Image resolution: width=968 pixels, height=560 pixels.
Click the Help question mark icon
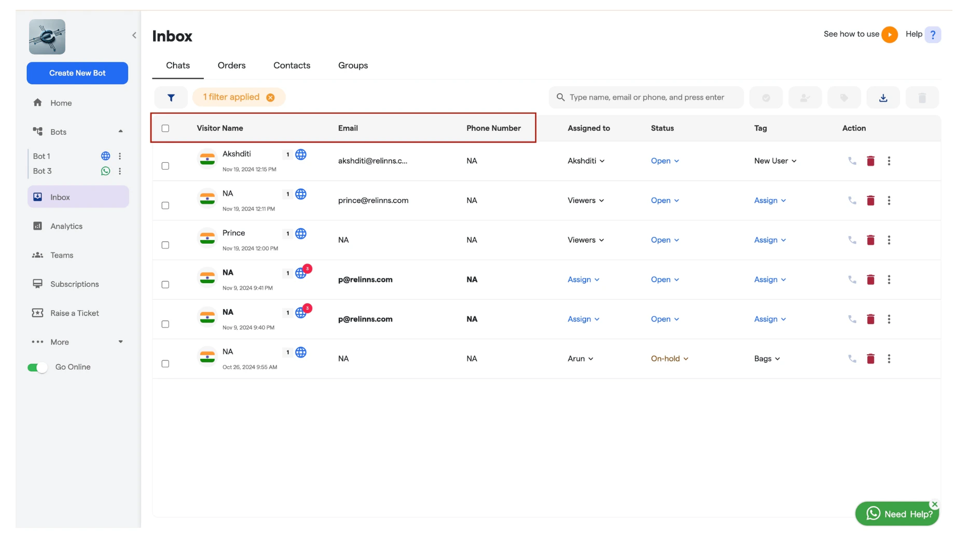pyautogui.click(x=933, y=34)
